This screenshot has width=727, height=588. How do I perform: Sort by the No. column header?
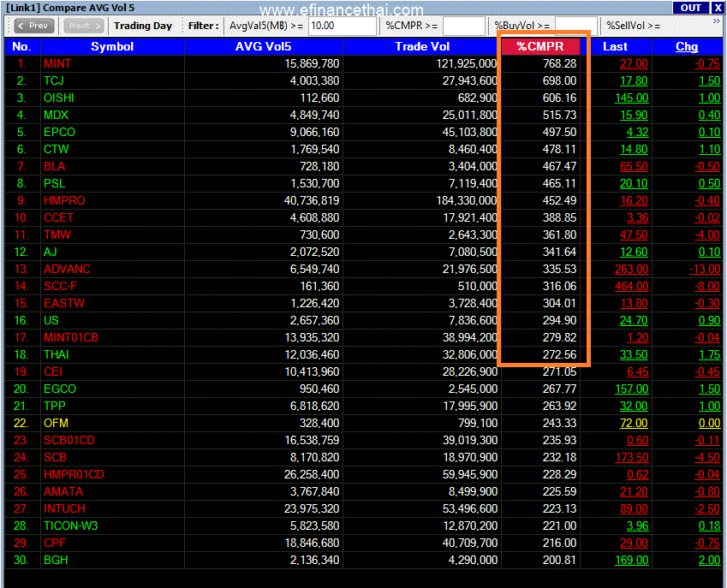21,46
